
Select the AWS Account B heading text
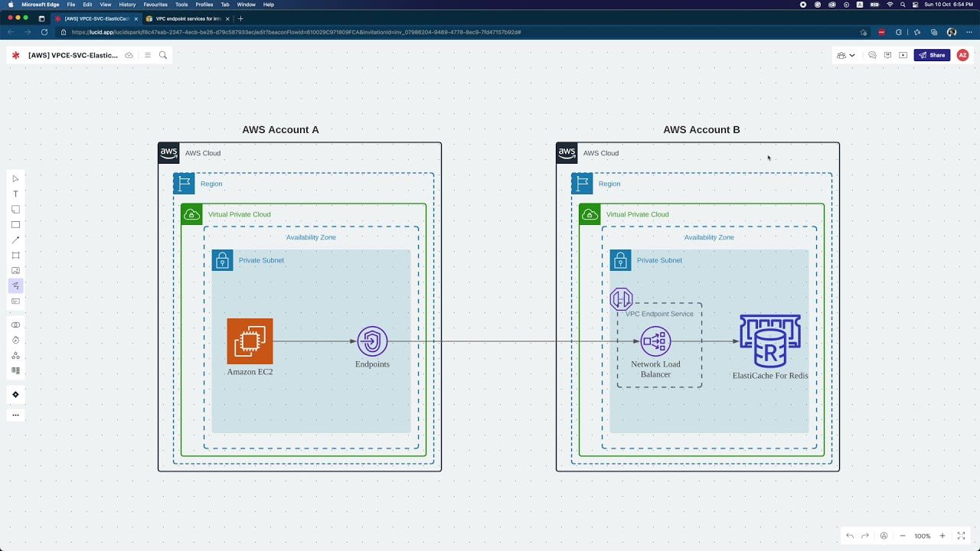701,129
